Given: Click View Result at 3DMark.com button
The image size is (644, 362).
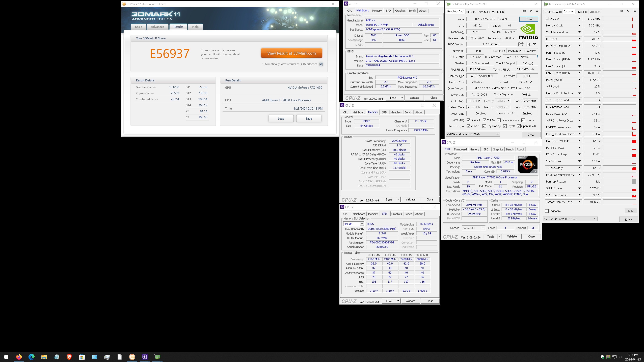Looking at the screenshot, I should point(291,53).
